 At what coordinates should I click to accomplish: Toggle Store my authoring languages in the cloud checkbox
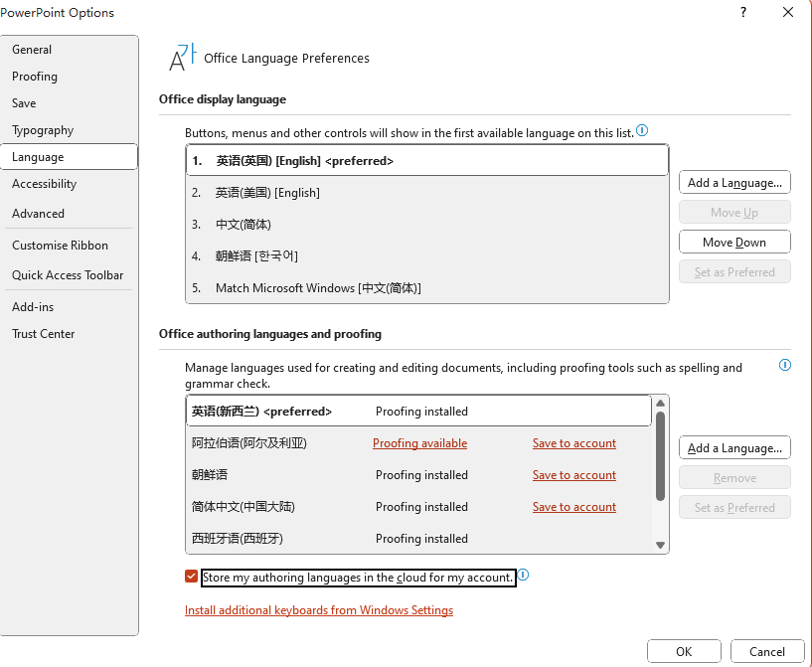pos(191,577)
